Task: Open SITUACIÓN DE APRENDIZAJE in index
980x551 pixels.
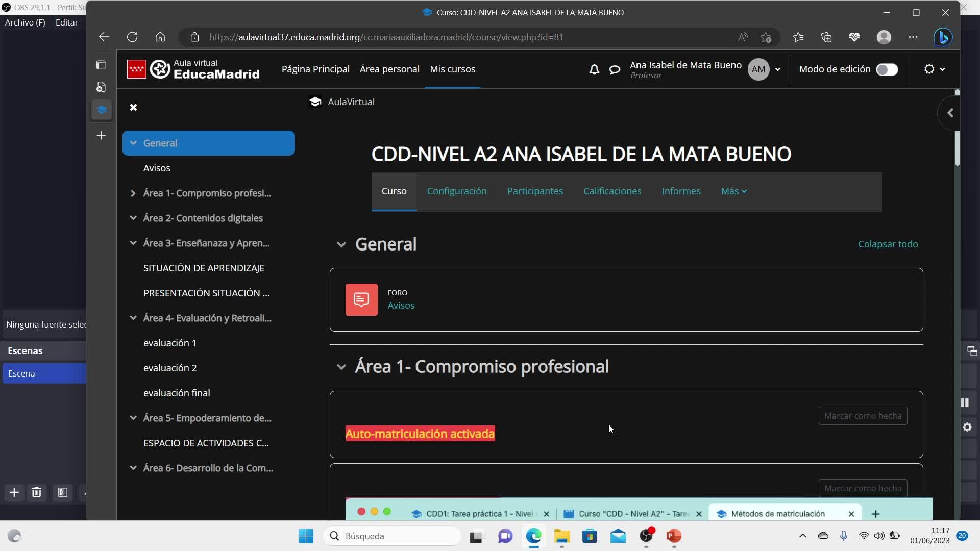Action: tap(204, 268)
